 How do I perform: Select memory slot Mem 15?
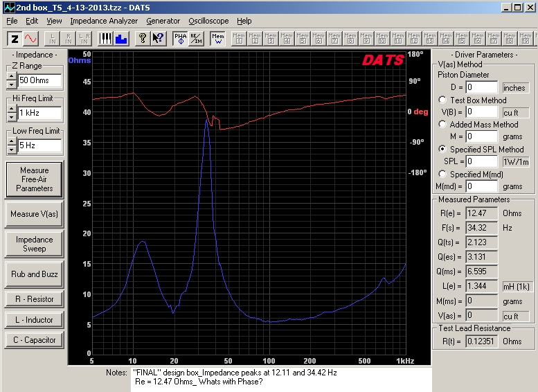pos(461,39)
